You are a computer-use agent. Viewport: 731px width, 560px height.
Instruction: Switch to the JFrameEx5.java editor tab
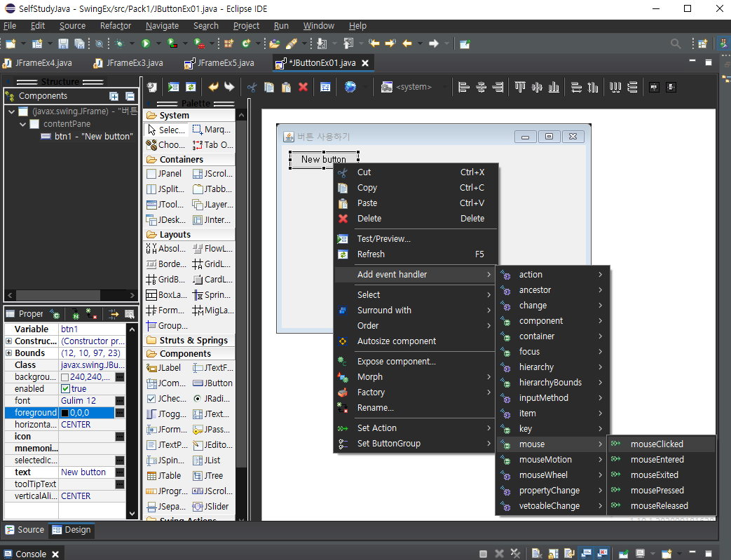click(x=219, y=63)
